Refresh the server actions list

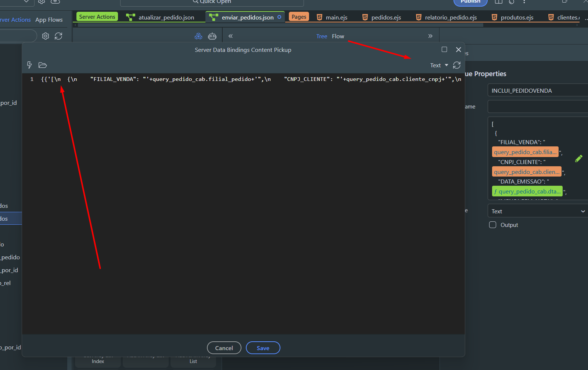pos(58,36)
